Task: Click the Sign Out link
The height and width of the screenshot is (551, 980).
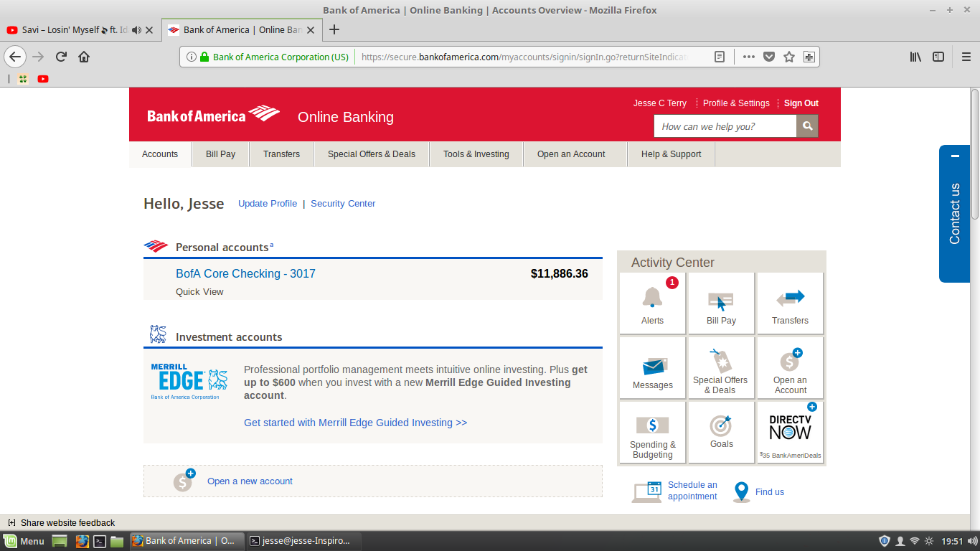Action: (x=801, y=103)
